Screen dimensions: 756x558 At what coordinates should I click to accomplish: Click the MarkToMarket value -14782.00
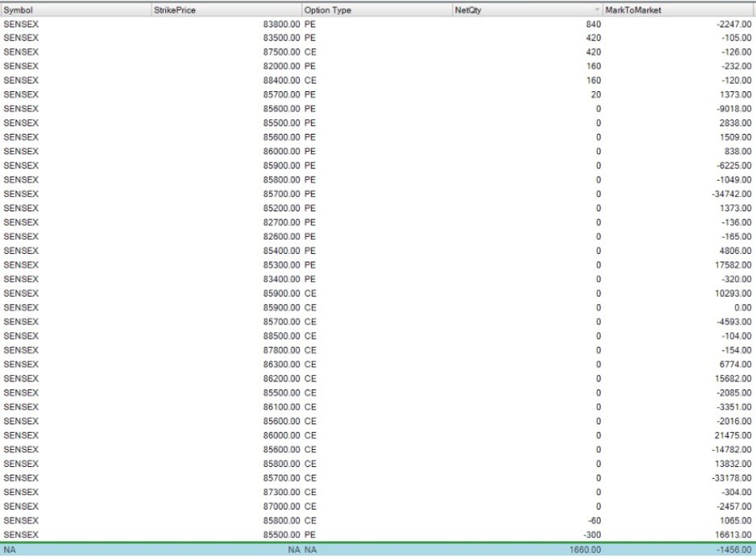pyautogui.click(x=731, y=450)
